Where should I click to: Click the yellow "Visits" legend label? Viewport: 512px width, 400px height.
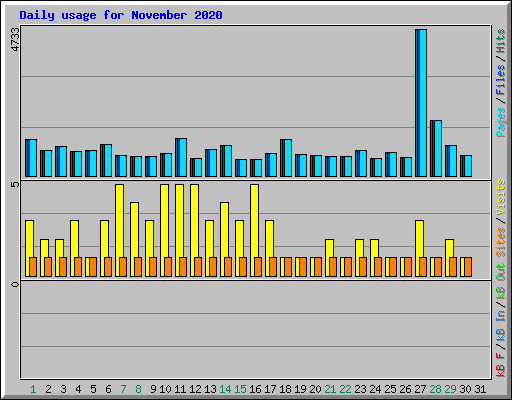pos(501,197)
